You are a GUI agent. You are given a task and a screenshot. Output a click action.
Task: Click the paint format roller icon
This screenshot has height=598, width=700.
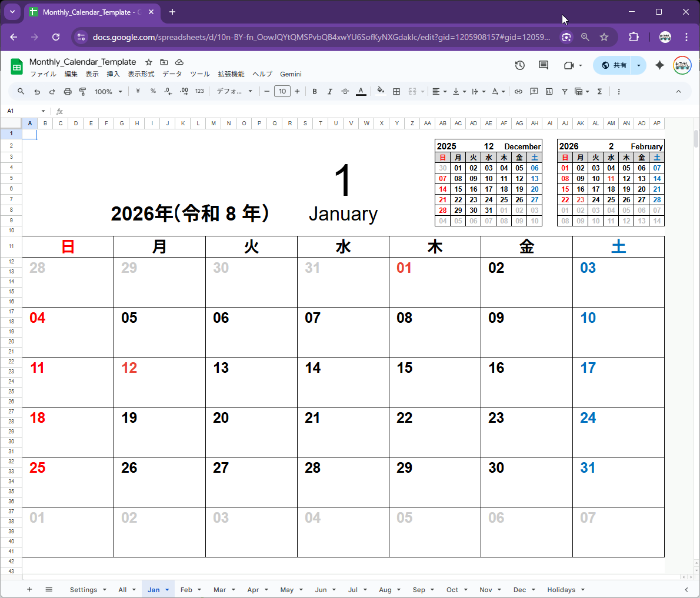[x=82, y=91]
